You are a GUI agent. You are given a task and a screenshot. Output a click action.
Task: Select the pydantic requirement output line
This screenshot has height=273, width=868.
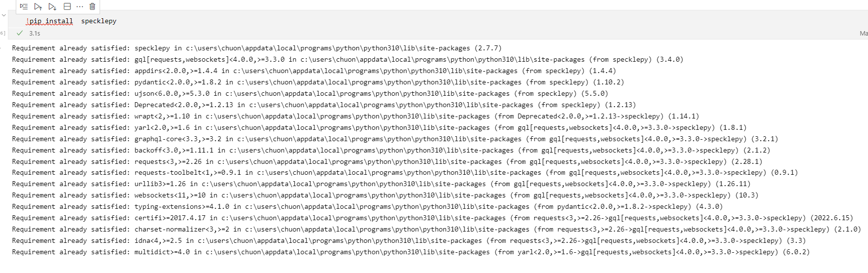pyautogui.click(x=317, y=82)
